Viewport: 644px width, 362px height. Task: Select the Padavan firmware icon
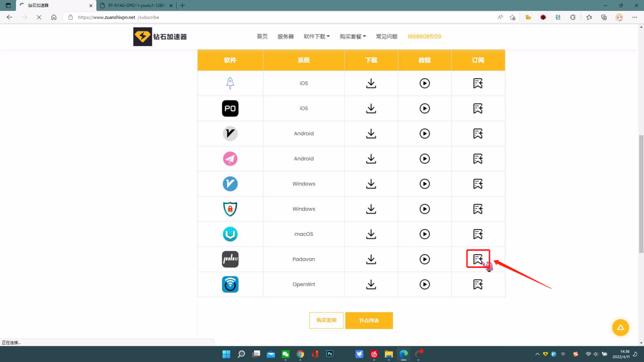pos(230,259)
